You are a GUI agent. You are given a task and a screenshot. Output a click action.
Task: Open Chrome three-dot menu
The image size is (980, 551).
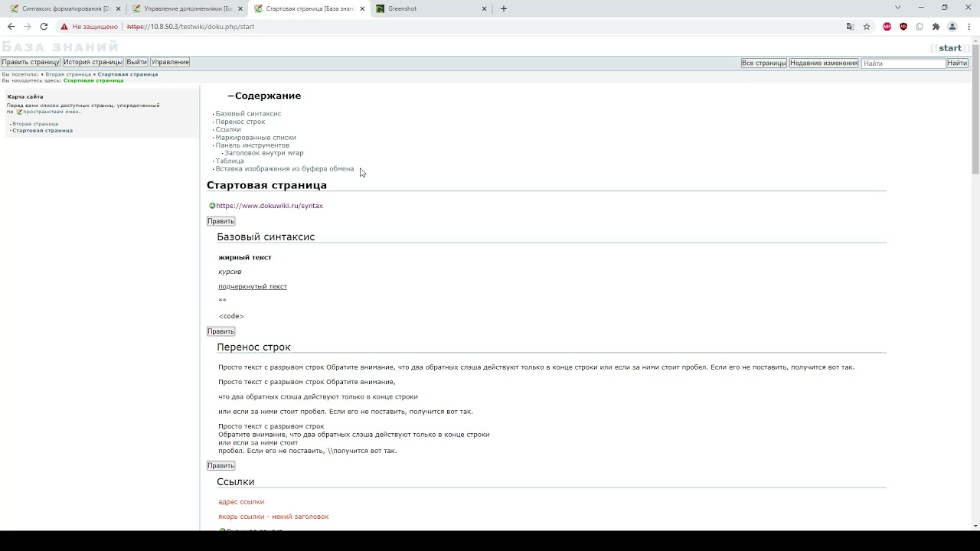point(969,27)
